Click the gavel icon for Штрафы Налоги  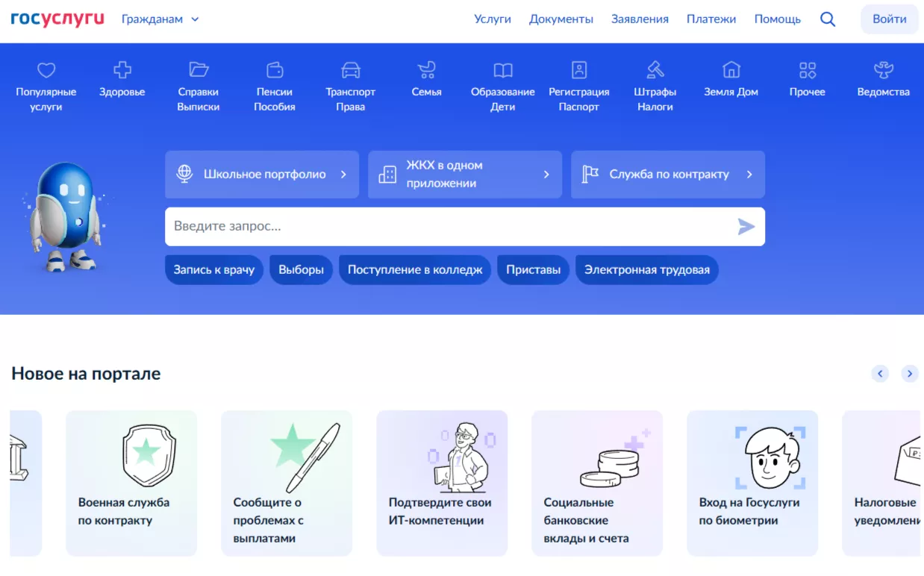(x=655, y=69)
